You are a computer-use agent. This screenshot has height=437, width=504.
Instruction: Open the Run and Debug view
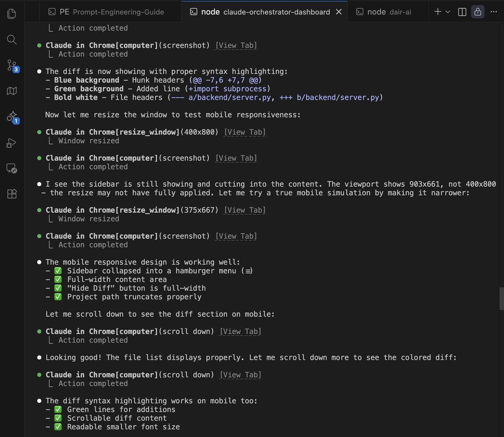(12, 143)
